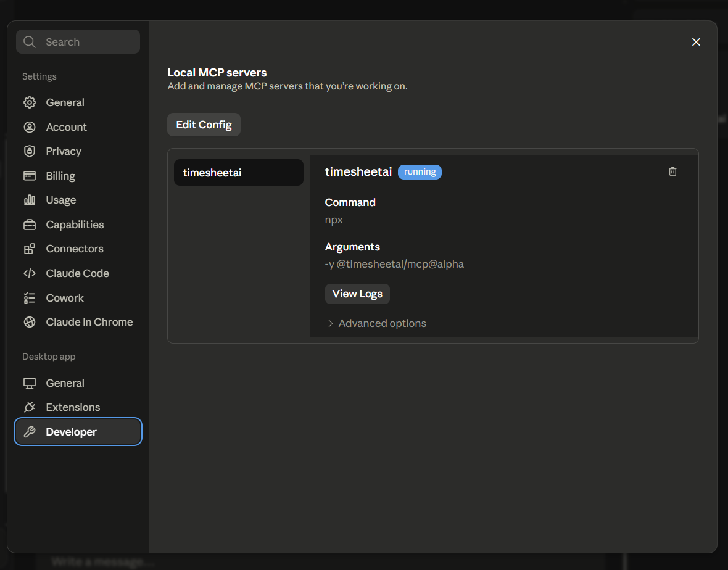
Task: Click the Claude Code brackets icon
Action: point(30,273)
